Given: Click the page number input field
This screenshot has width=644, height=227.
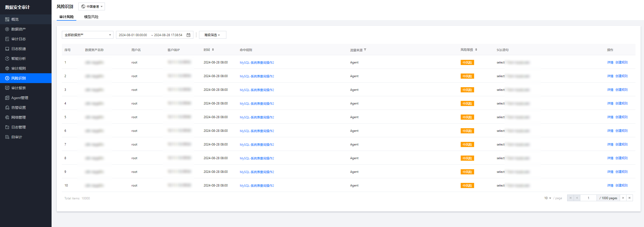Looking at the screenshot, I should click(x=588, y=198).
